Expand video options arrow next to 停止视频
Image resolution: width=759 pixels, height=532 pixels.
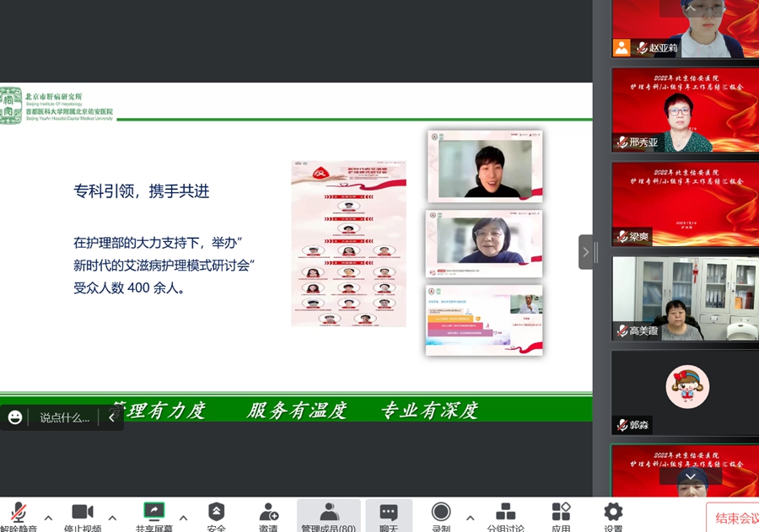coord(112,517)
